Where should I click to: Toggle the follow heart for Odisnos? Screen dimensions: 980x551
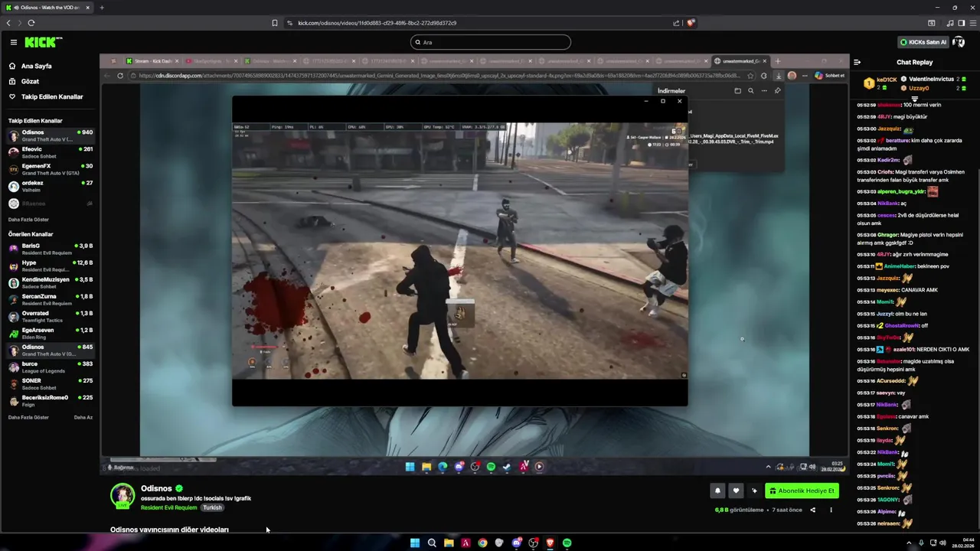click(x=736, y=491)
